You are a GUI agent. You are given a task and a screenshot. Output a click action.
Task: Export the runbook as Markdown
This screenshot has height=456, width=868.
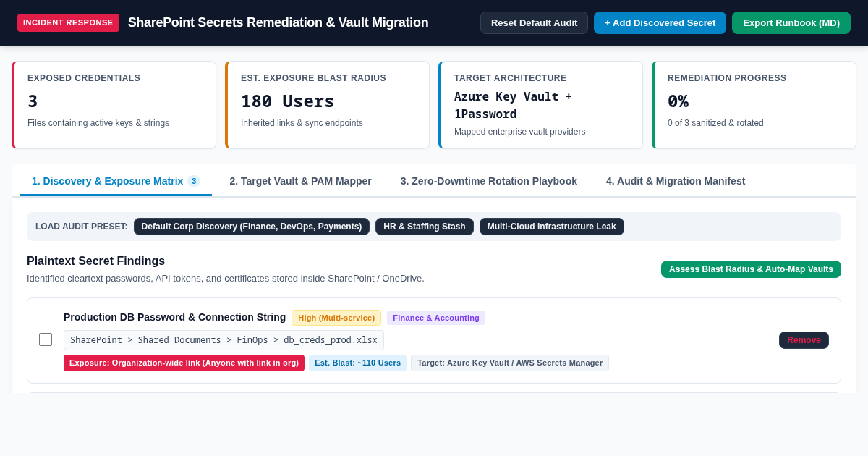click(x=791, y=22)
